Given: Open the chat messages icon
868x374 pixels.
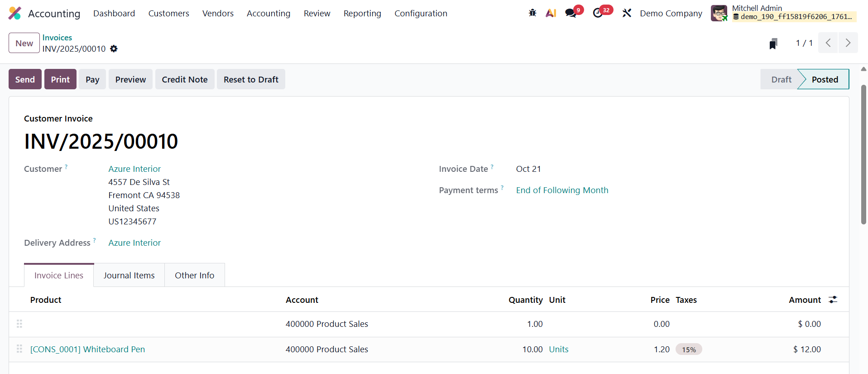Looking at the screenshot, I should pyautogui.click(x=571, y=13).
